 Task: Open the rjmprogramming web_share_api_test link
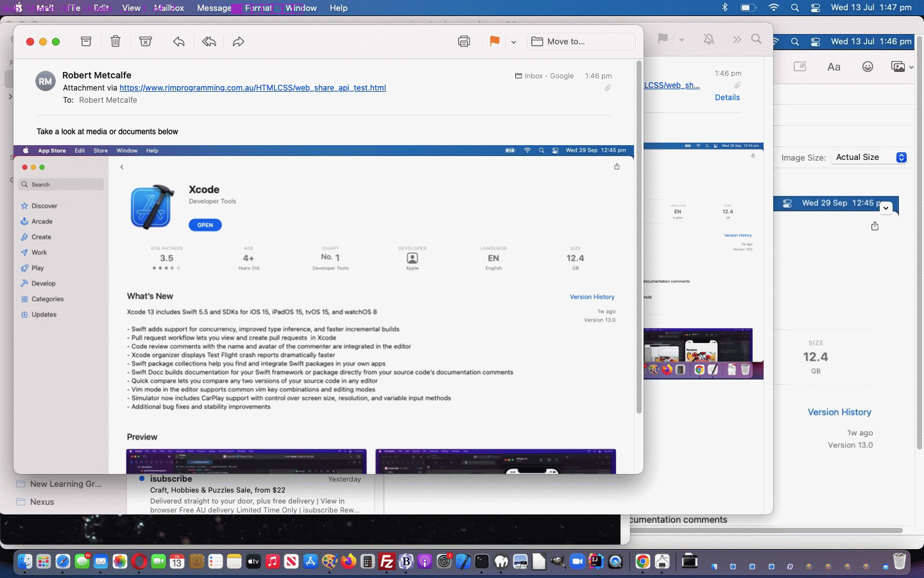[253, 88]
